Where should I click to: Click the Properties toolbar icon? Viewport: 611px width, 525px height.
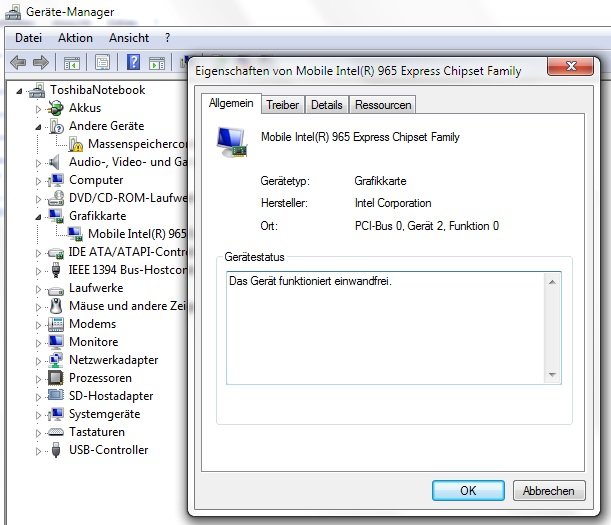[102, 62]
